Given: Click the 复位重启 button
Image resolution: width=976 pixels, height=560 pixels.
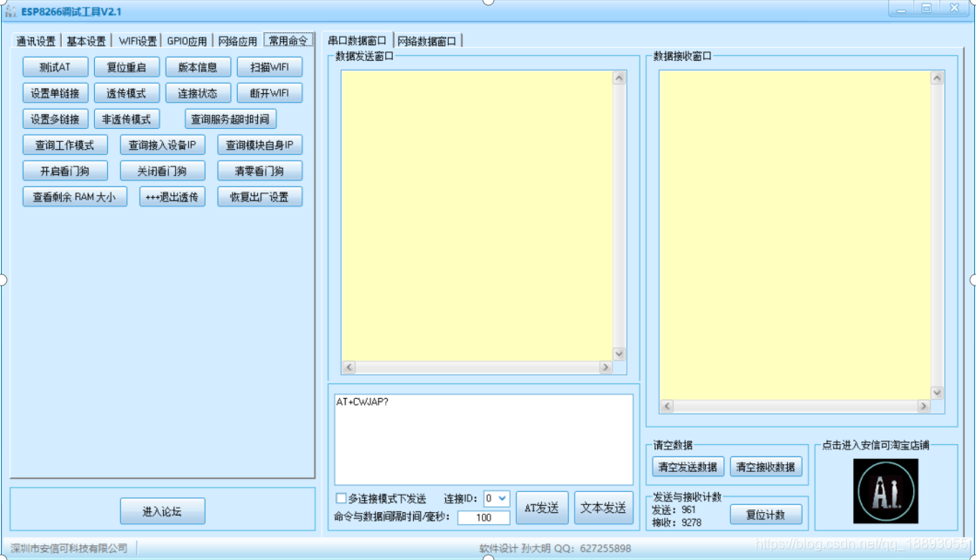Looking at the screenshot, I should click(x=126, y=67).
